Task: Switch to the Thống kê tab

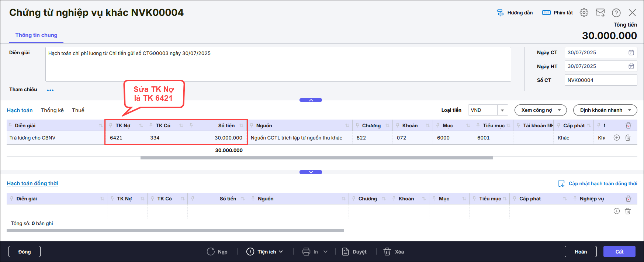Action: pos(52,110)
